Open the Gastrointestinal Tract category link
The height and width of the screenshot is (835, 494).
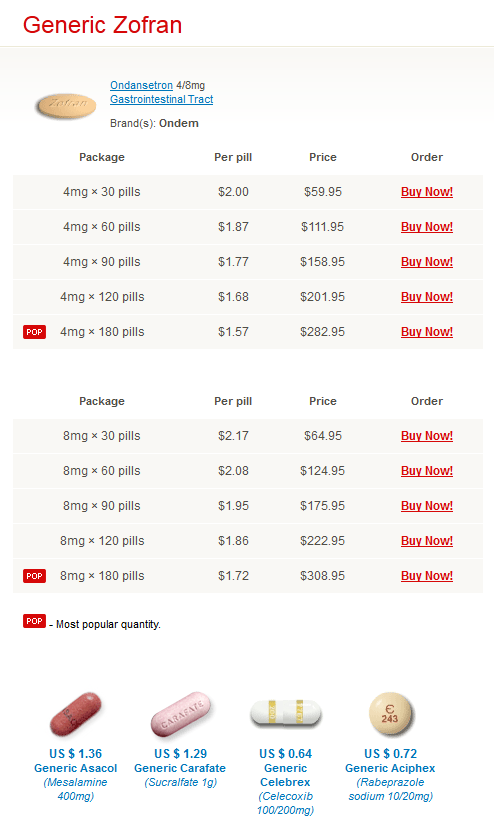click(x=162, y=99)
